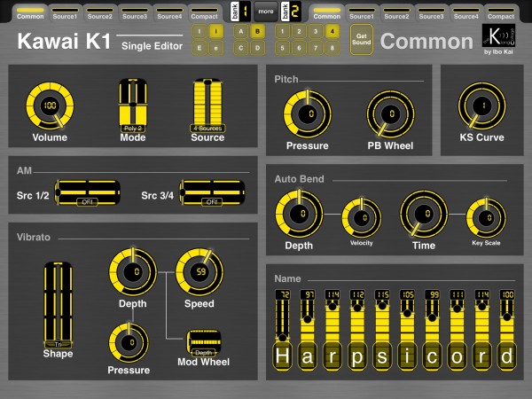Choose patch number 2
Screen dimensions: 532x399
point(299,32)
